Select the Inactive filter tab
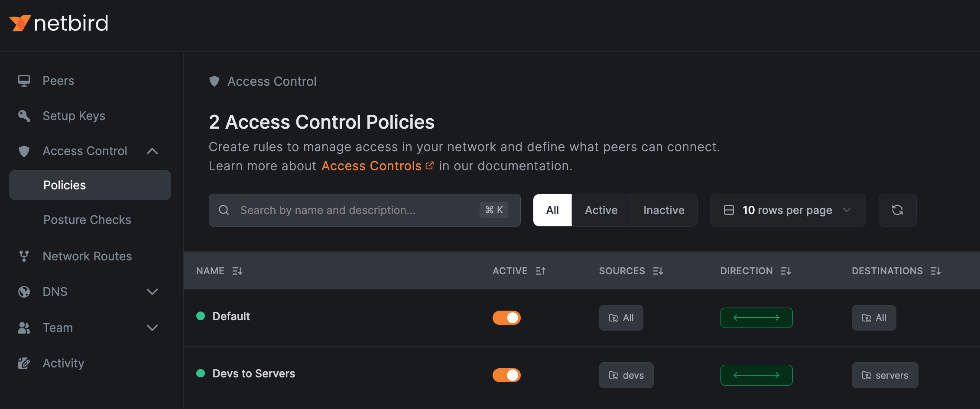980x409 pixels. click(x=663, y=210)
